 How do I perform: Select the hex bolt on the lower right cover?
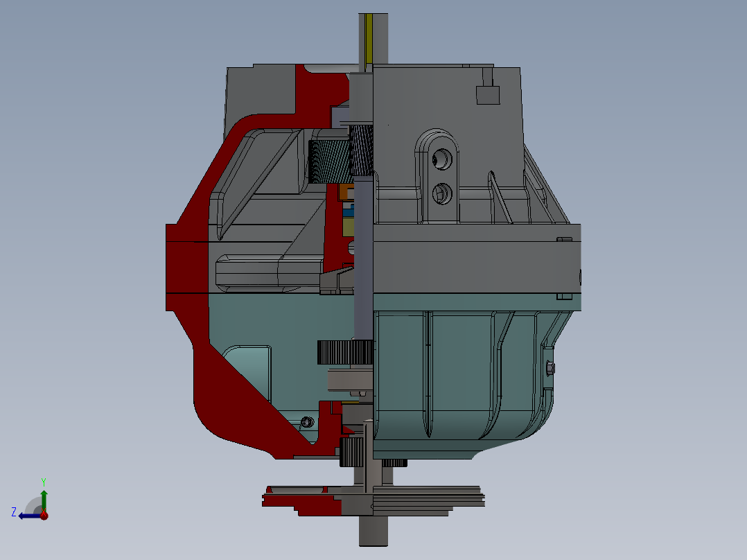(x=550, y=368)
